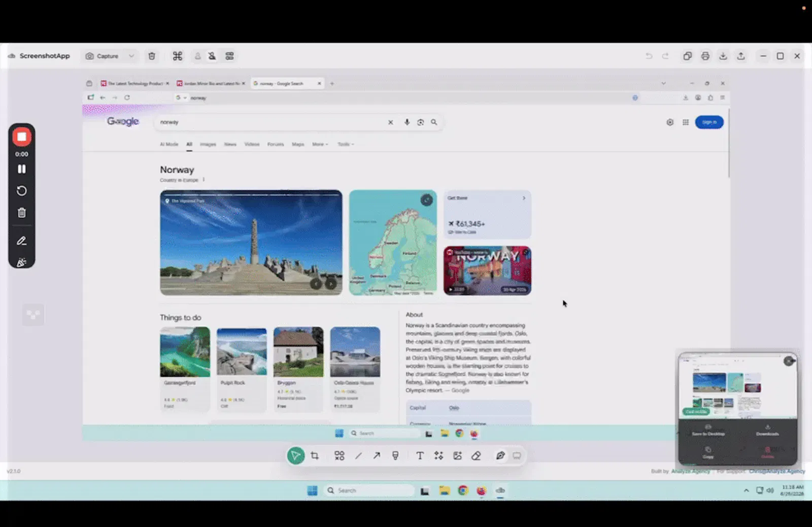Select the shapes tool
This screenshot has width=812, height=527.
point(340,455)
